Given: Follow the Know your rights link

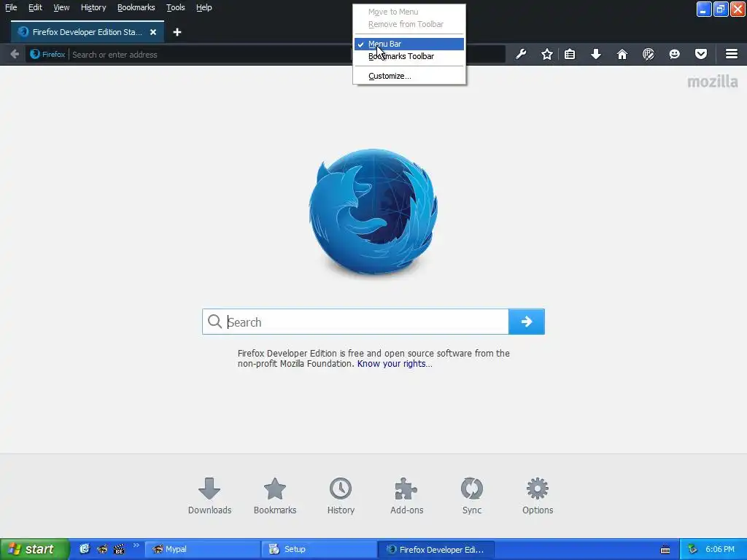Looking at the screenshot, I should click(x=395, y=364).
